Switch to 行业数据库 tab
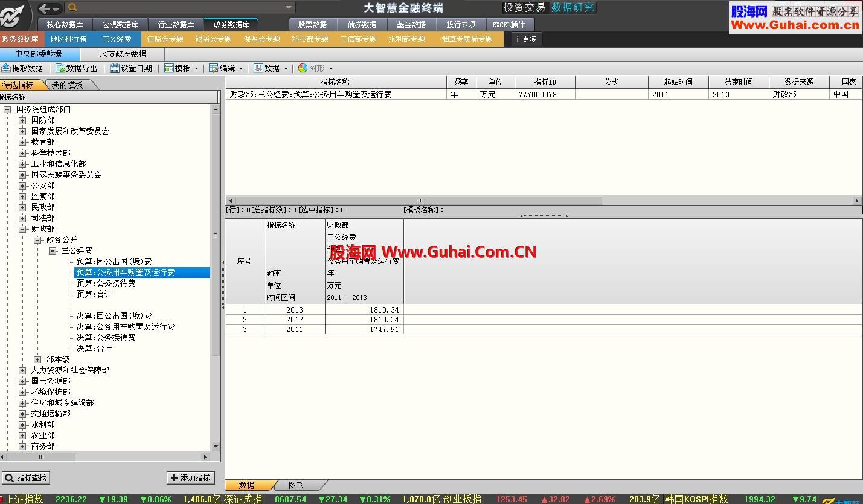This screenshot has width=863, height=504. click(176, 25)
